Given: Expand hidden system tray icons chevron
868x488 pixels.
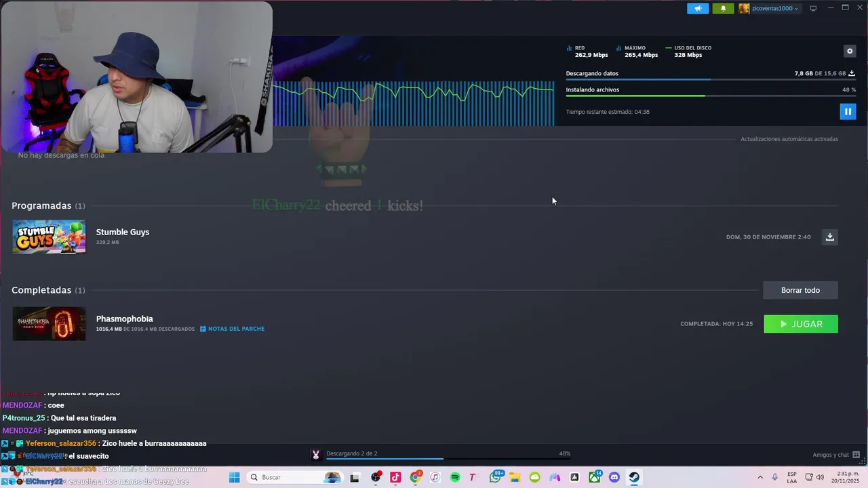Looking at the screenshot, I should coord(760,477).
